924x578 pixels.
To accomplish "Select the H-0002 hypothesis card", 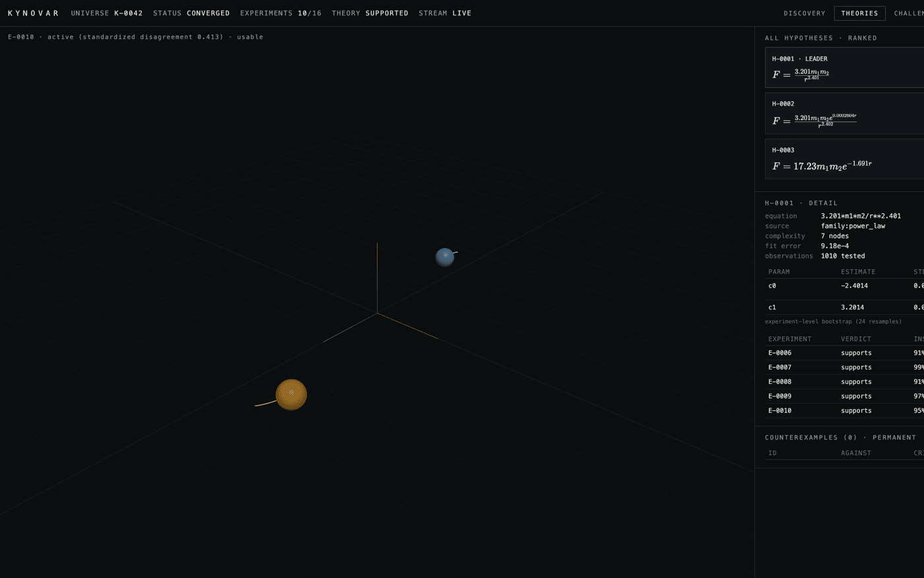I will (x=844, y=113).
